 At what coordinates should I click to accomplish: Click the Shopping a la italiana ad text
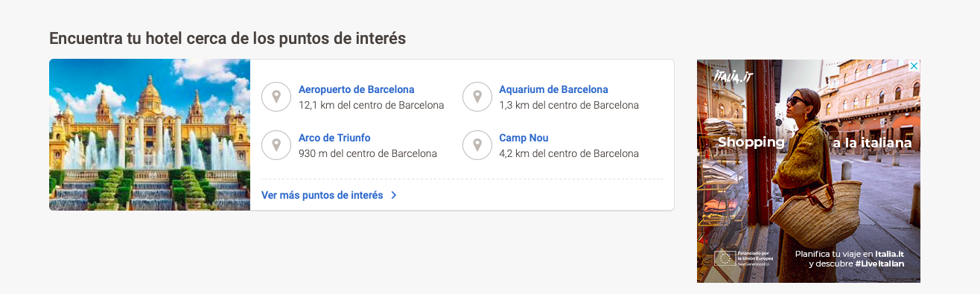(x=815, y=142)
